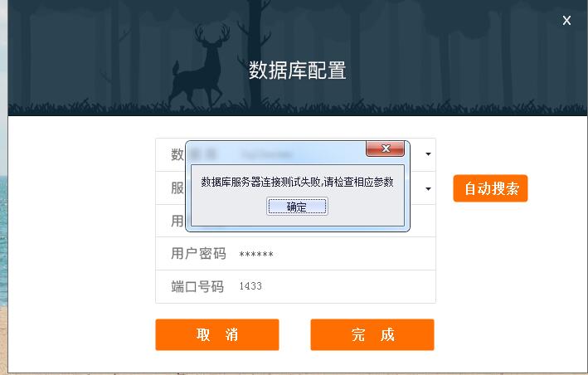This screenshot has width=588, height=375.
Task: Click the username row input area
Action: pyautogui.click(x=423, y=221)
